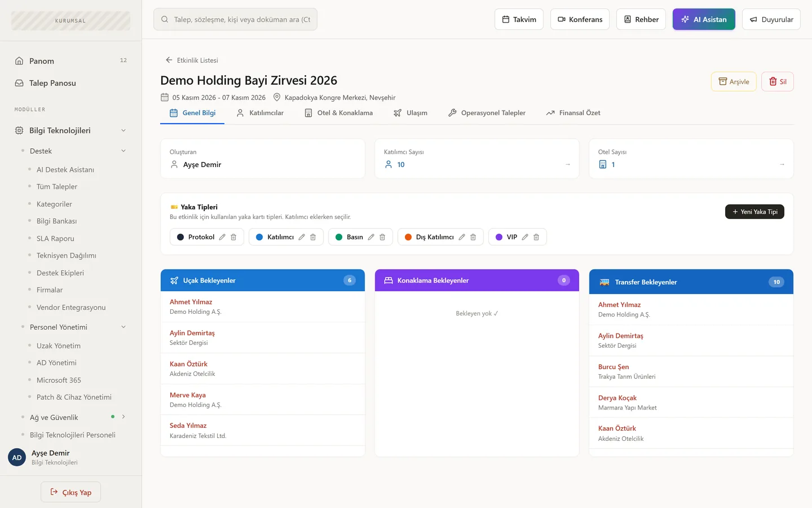Edit the Dış Katılımcı badge type
This screenshot has height=508, width=812.
coord(462,237)
